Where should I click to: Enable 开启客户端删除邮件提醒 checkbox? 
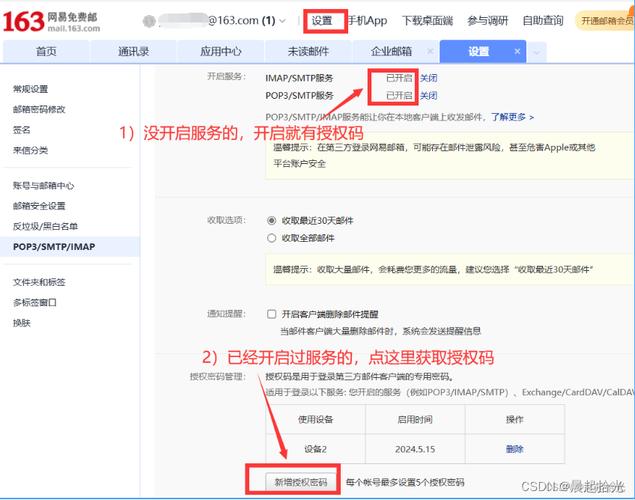point(271,314)
